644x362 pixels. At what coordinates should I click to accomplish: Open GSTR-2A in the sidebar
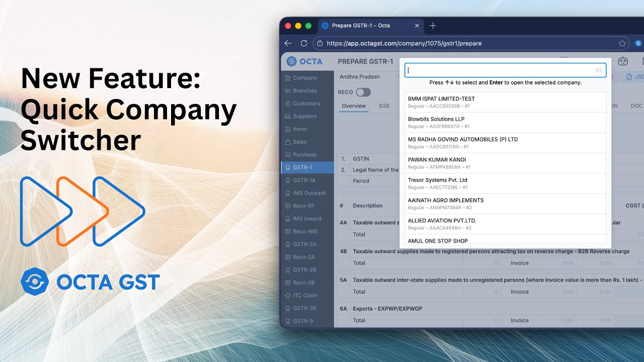pos(307,244)
